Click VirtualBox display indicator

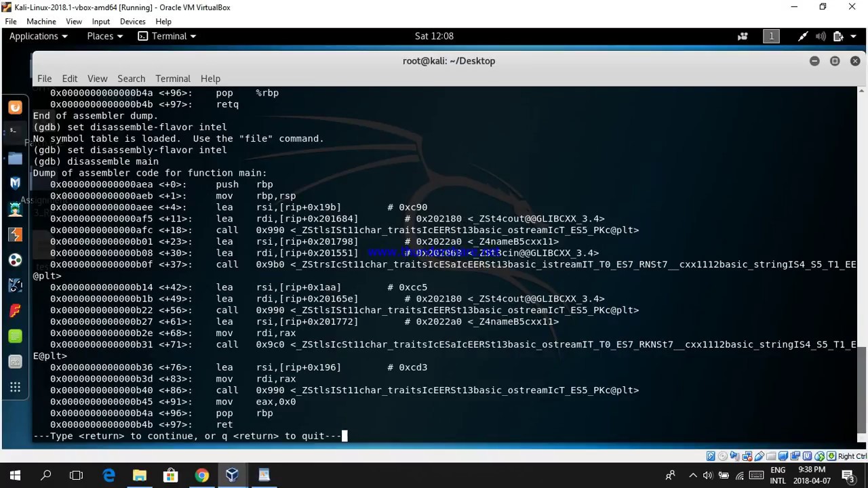tap(783, 456)
